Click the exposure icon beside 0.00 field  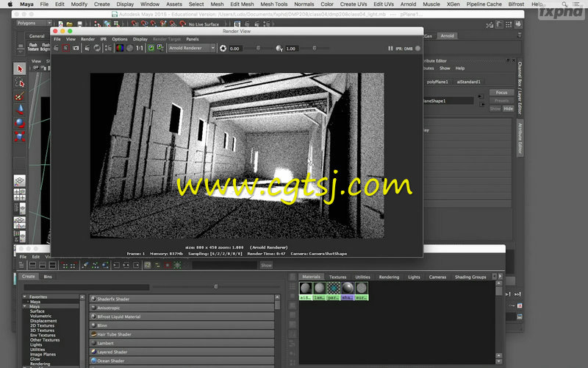(223, 49)
